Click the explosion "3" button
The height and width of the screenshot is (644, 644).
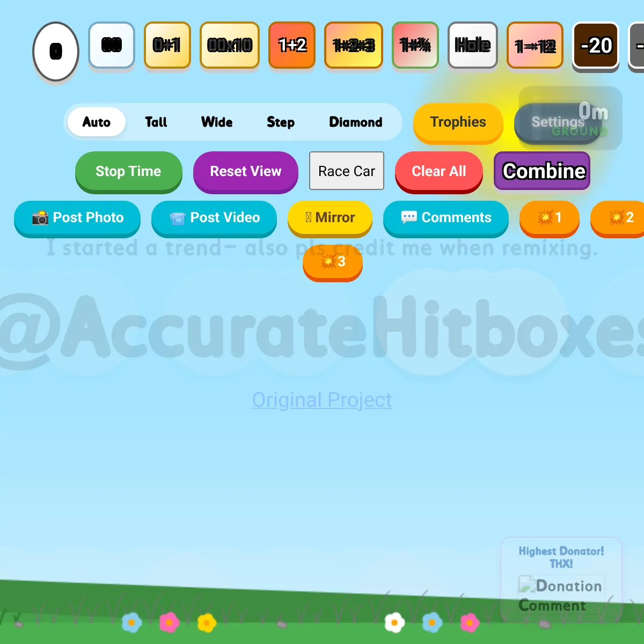(332, 262)
